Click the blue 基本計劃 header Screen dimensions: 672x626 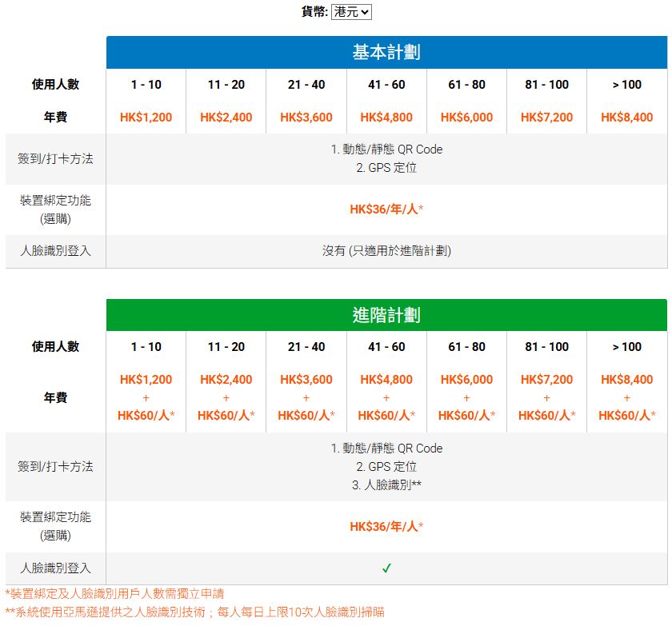(x=386, y=52)
